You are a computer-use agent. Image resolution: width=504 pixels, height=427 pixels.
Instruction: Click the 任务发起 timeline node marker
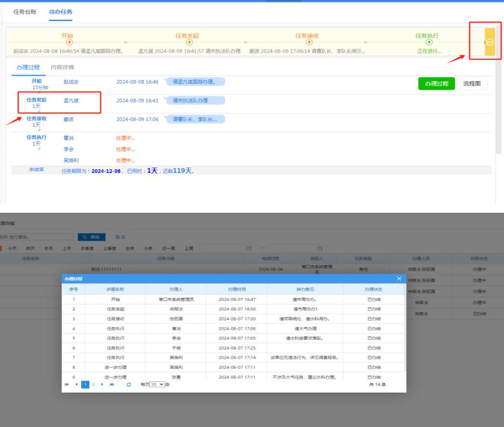click(x=188, y=42)
